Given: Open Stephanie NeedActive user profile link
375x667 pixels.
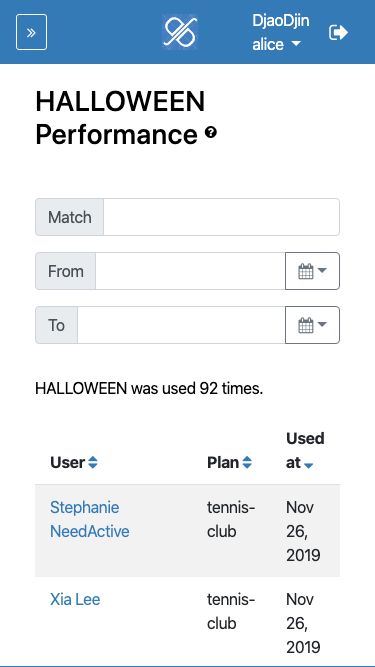Looking at the screenshot, I should click(90, 519).
